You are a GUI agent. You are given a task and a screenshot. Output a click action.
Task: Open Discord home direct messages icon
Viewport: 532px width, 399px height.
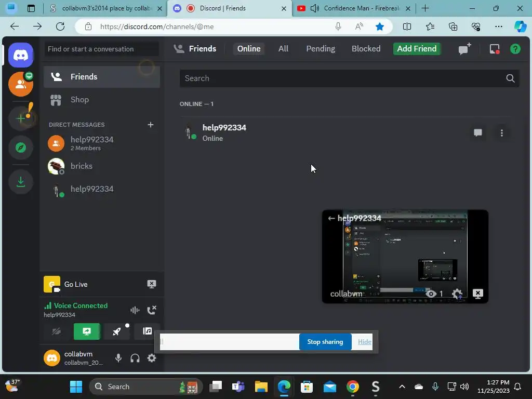point(21,55)
